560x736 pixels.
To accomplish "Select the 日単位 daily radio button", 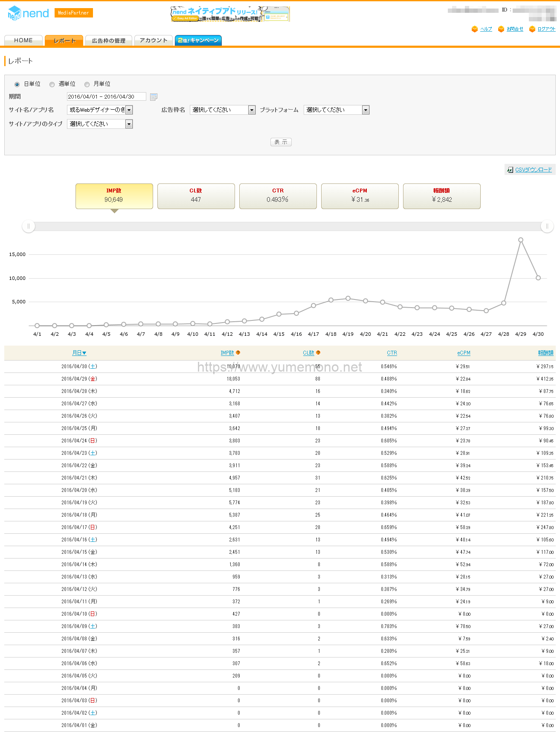I will [17, 84].
